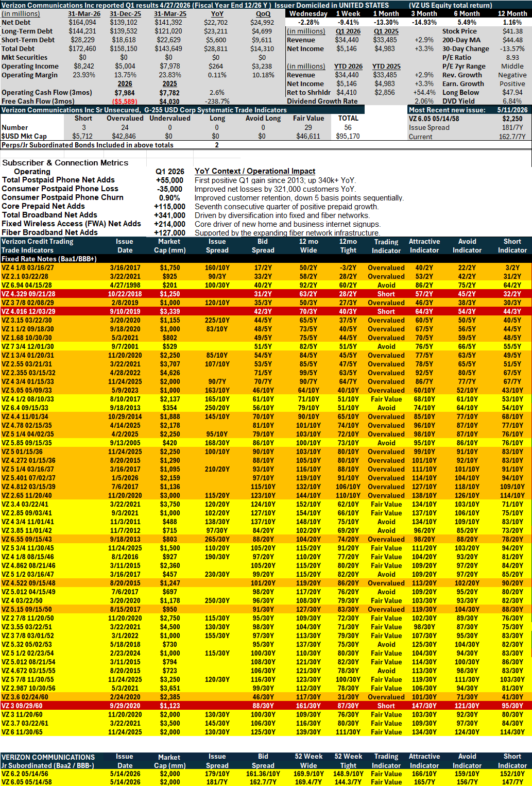The height and width of the screenshot is (786, 532).
Task: Select the VZ 6.2 05/14/56 subordinated bond
Action: click(x=266, y=774)
